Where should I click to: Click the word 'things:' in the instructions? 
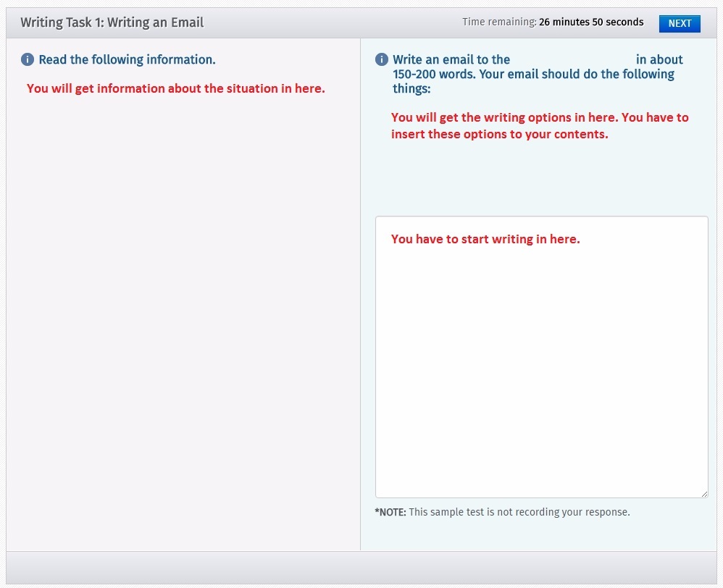point(411,88)
